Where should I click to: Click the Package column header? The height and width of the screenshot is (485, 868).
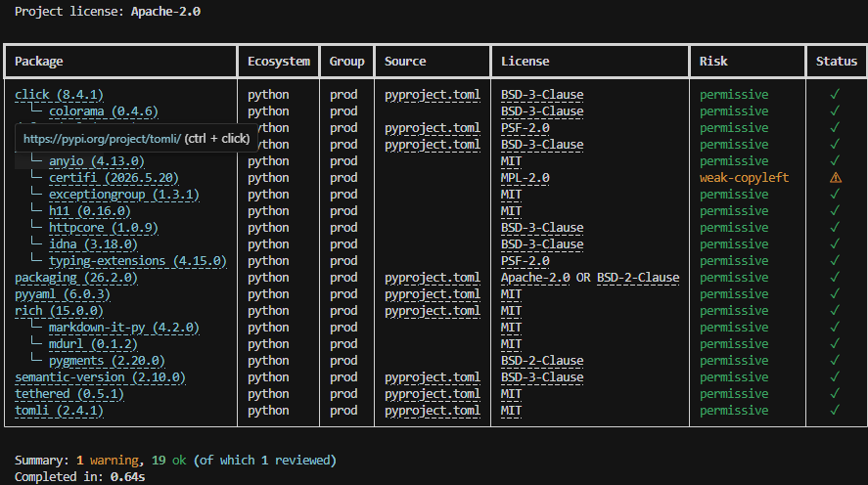(39, 62)
